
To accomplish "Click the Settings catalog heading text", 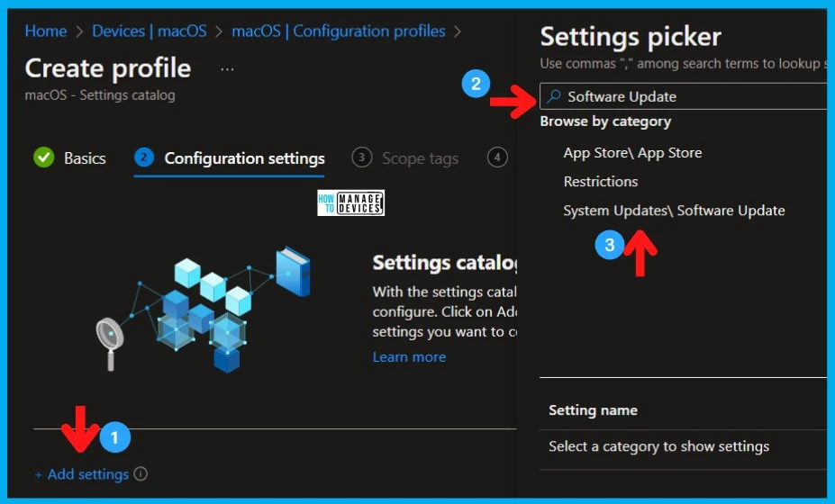I will pos(445,263).
